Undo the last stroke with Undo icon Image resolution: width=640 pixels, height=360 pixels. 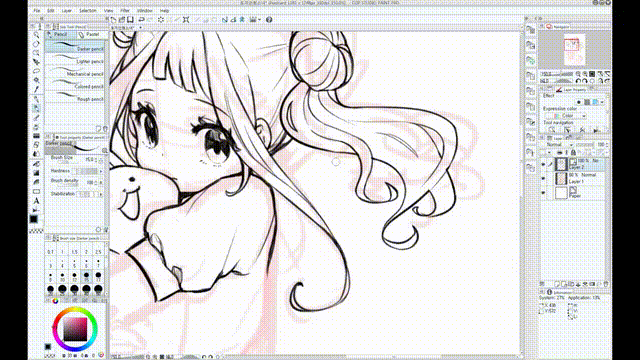click(x=141, y=20)
